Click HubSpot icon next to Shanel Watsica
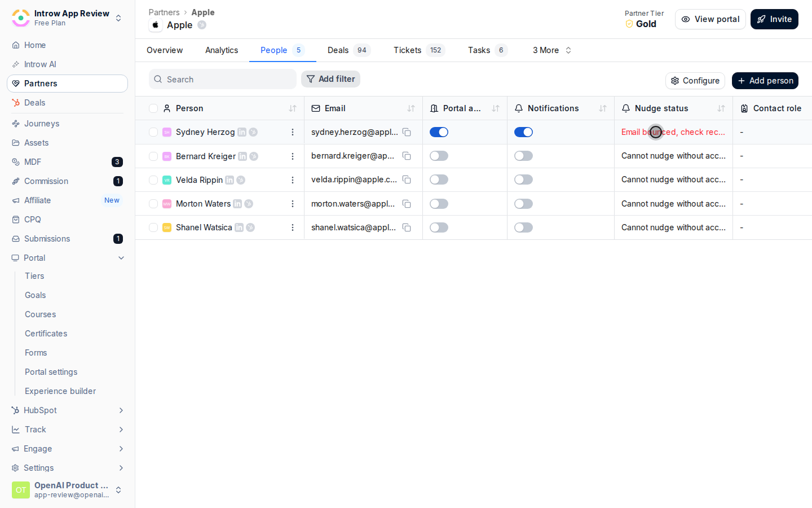The height and width of the screenshot is (508, 812). (x=250, y=227)
